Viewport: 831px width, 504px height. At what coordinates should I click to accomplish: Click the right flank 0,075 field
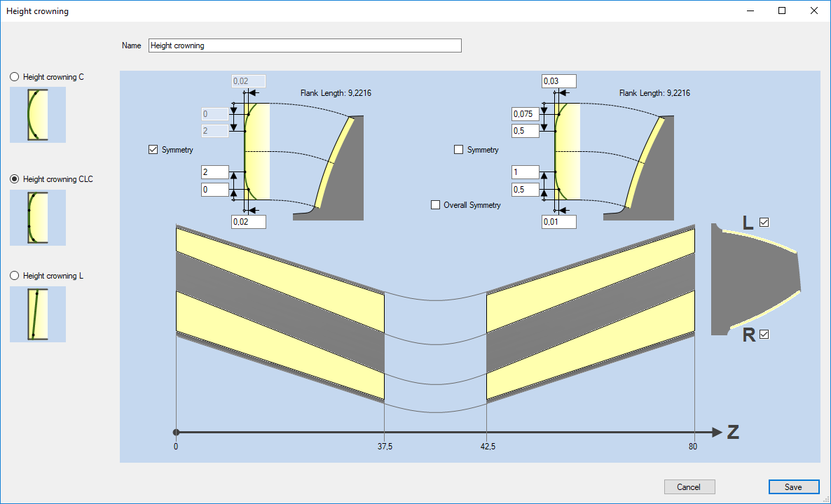(x=526, y=114)
